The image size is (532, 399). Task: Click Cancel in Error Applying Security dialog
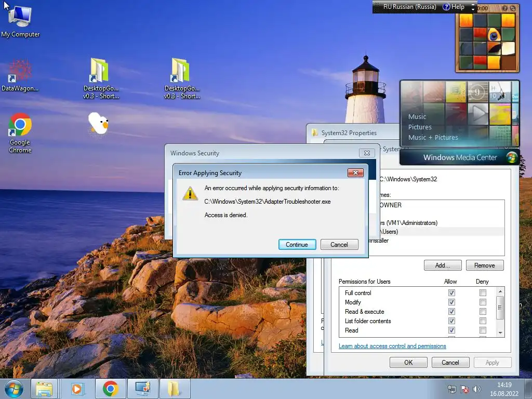click(x=339, y=245)
